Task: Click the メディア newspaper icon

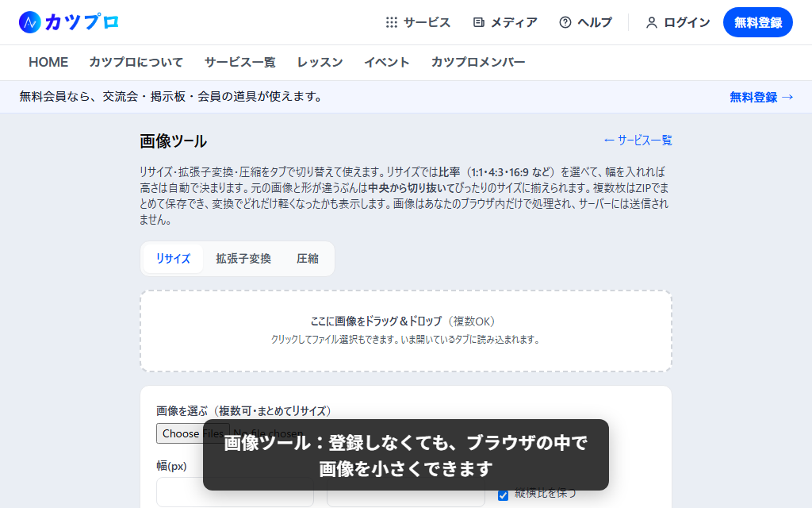Action: click(478, 22)
